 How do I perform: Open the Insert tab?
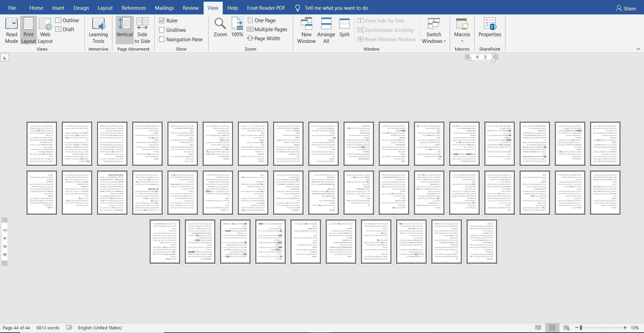coord(58,8)
